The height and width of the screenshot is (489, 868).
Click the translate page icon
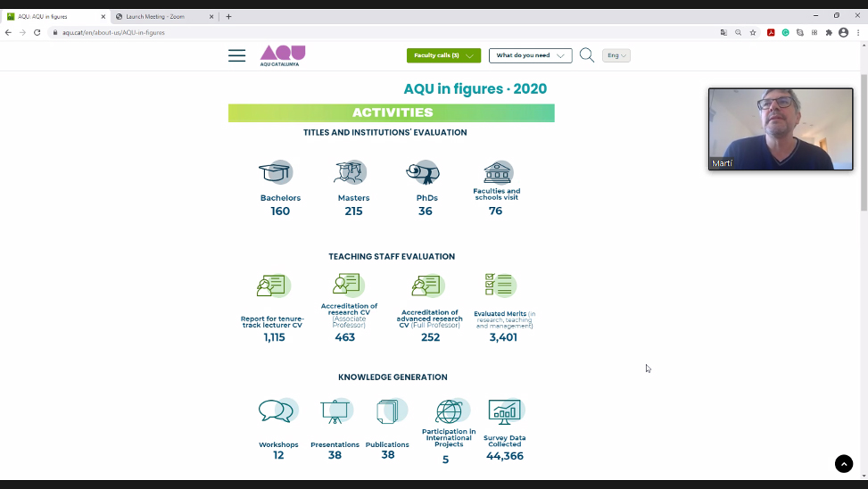coord(723,33)
